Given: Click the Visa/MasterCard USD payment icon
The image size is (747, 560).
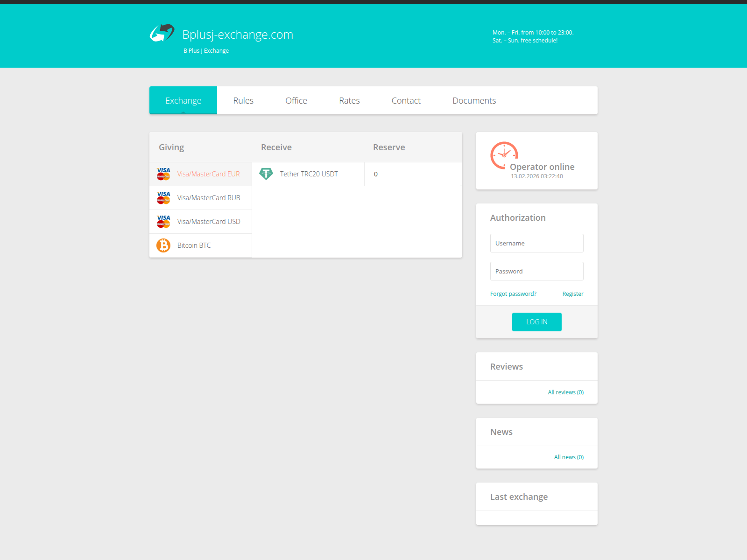Looking at the screenshot, I should 163,221.
